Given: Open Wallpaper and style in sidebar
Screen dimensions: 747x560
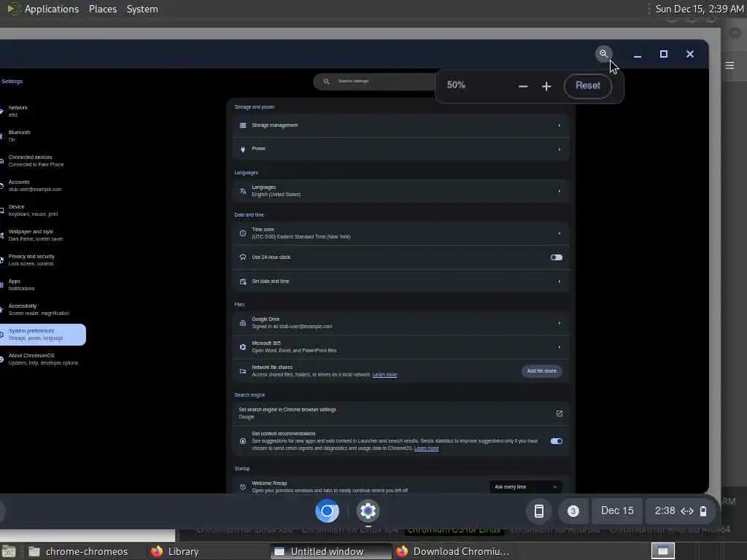Looking at the screenshot, I should 42,235.
